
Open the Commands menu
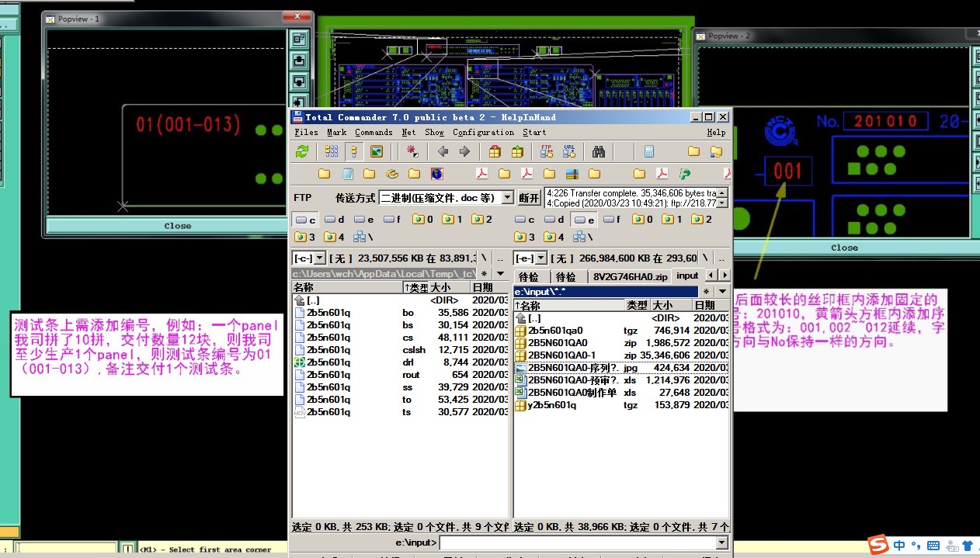click(374, 133)
